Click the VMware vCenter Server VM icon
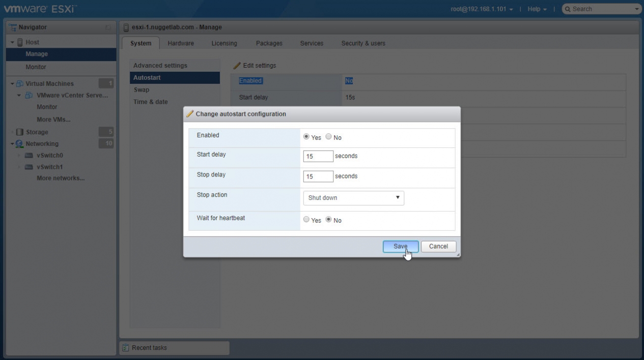This screenshot has height=360, width=644. tap(30, 95)
